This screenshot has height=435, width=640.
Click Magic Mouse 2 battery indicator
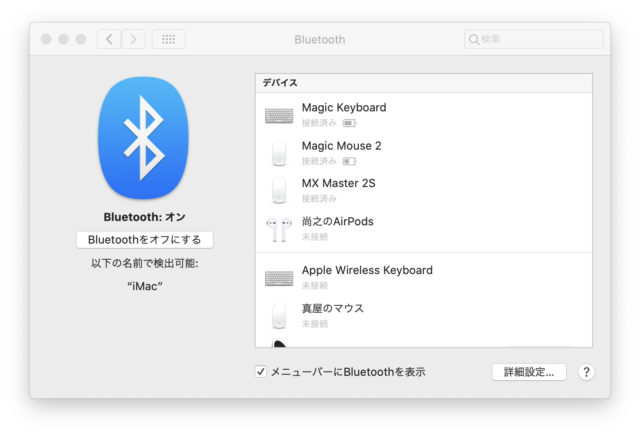(349, 162)
